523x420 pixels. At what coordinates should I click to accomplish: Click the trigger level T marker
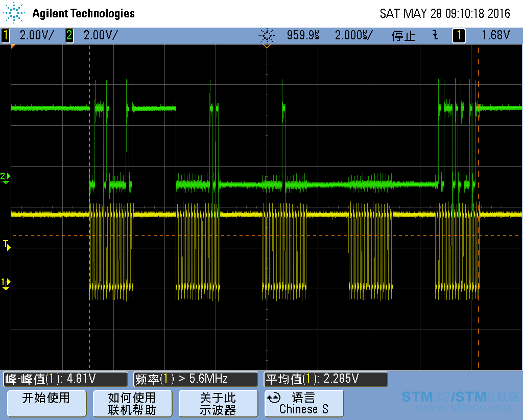7,245
